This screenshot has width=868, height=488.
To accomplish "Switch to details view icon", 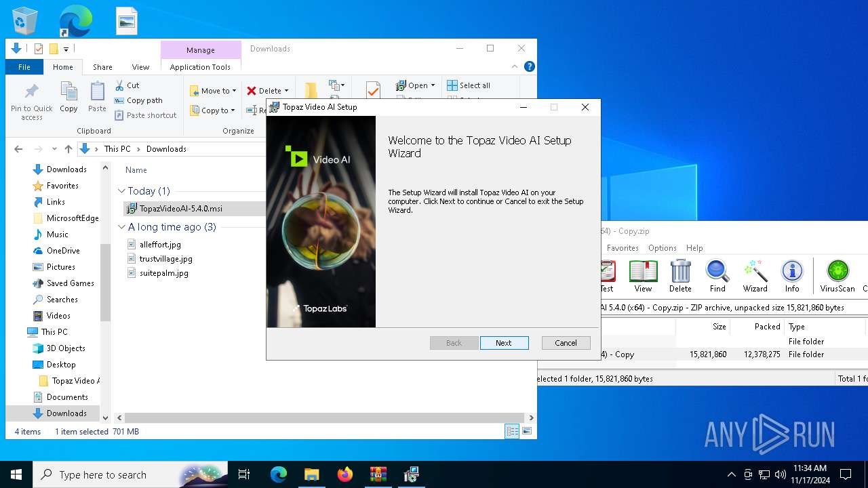I will pyautogui.click(x=512, y=431).
